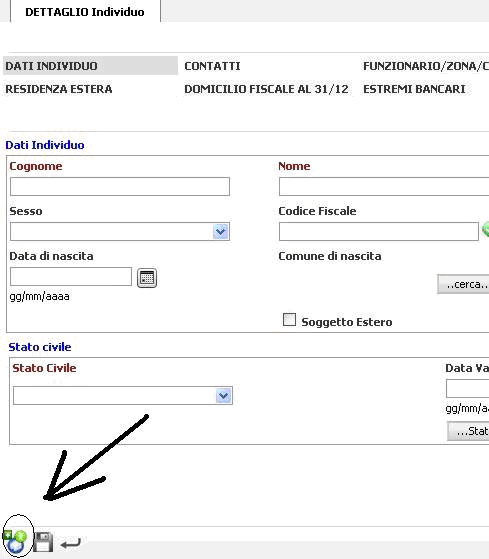The width and height of the screenshot is (489, 559).
Task: Click into the Codice Fiscale input field
Action: 379,232
